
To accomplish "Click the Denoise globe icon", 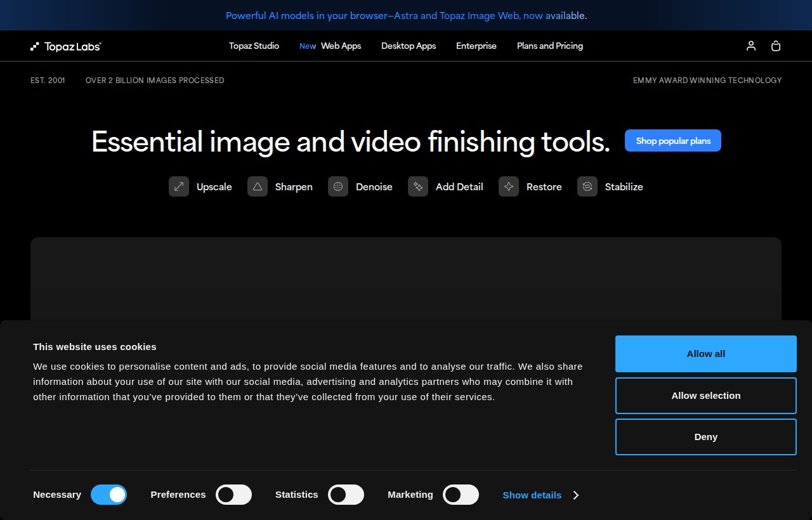I will tap(338, 186).
